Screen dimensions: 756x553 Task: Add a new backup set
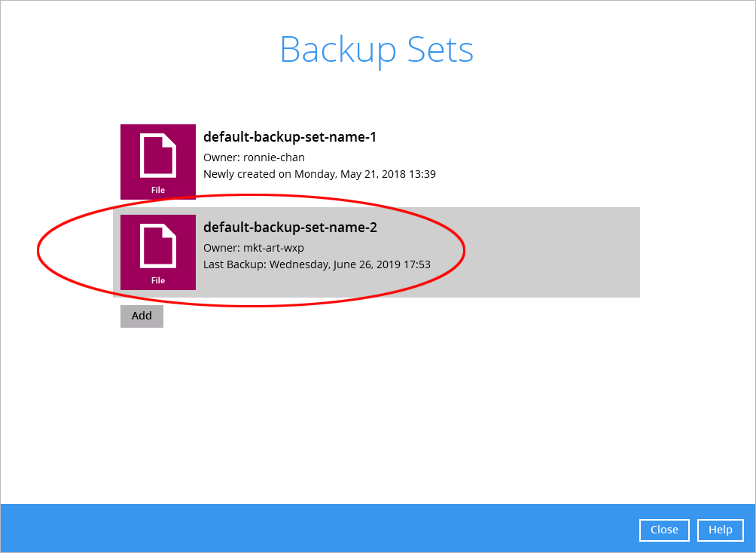(142, 316)
